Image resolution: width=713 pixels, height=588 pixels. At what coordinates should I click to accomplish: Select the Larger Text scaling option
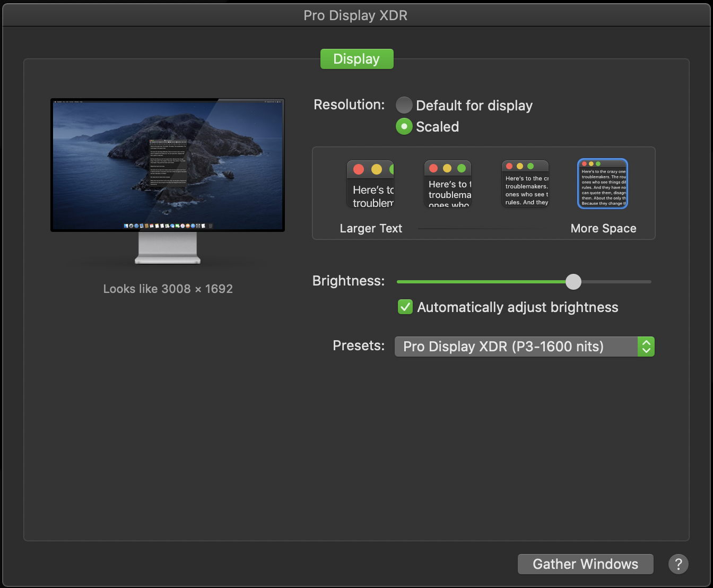tap(370, 183)
